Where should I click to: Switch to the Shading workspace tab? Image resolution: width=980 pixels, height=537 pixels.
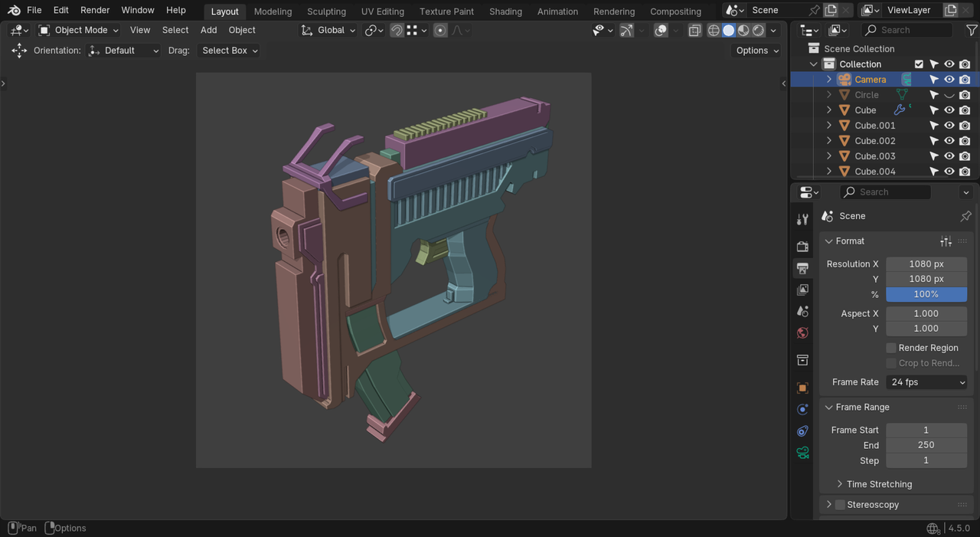coord(505,11)
